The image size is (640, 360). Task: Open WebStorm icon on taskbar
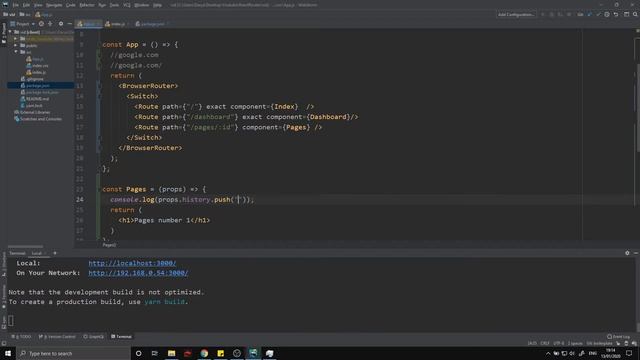click(x=253, y=353)
